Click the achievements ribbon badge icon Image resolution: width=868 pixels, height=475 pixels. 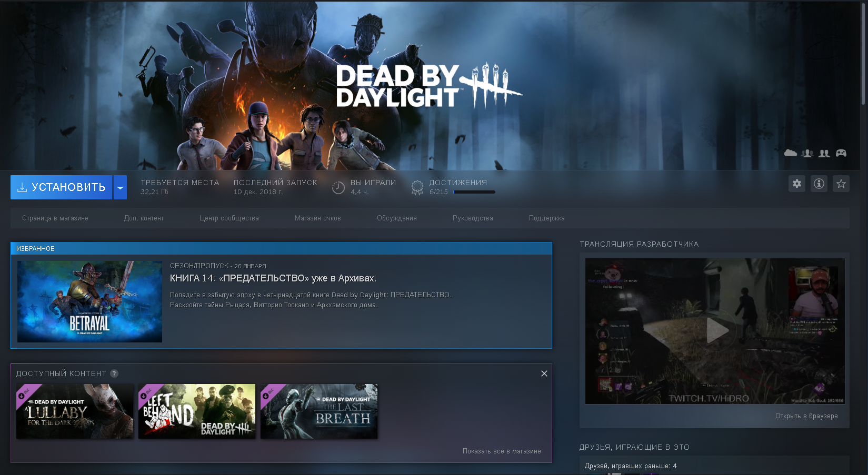point(417,187)
